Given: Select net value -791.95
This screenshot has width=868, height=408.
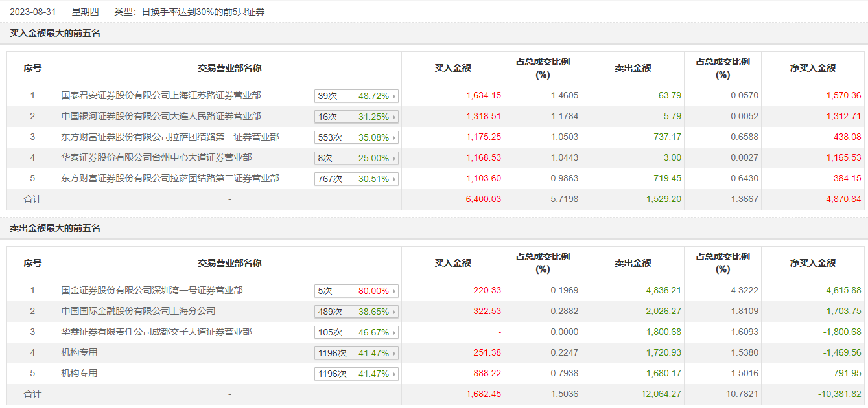Looking at the screenshot, I should click(x=847, y=374).
